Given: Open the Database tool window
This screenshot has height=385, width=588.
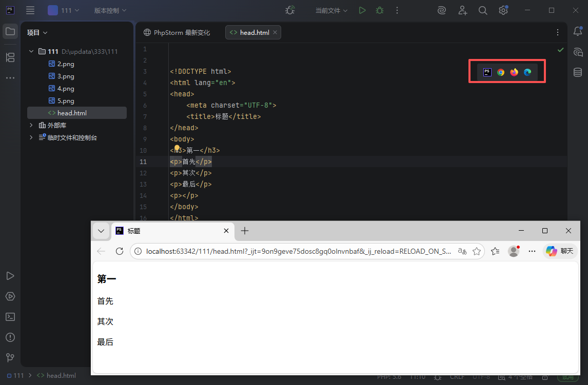Looking at the screenshot, I should point(578,72).
